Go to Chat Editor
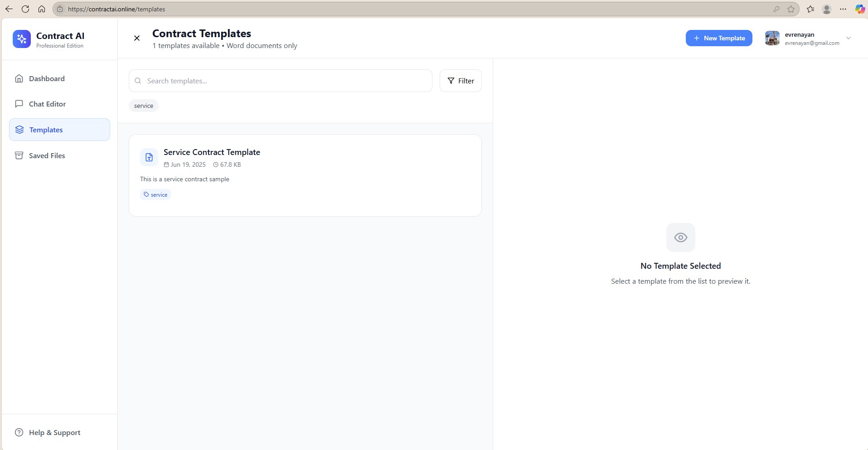The height and width of the screenshot is (450, 868). [59, 104]
